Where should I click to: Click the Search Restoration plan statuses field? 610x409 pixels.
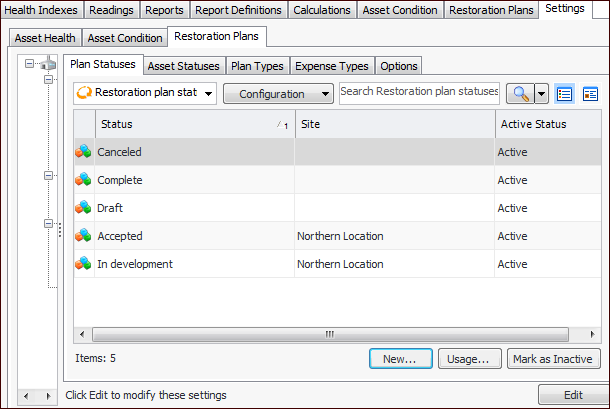(x=419, y=92)
